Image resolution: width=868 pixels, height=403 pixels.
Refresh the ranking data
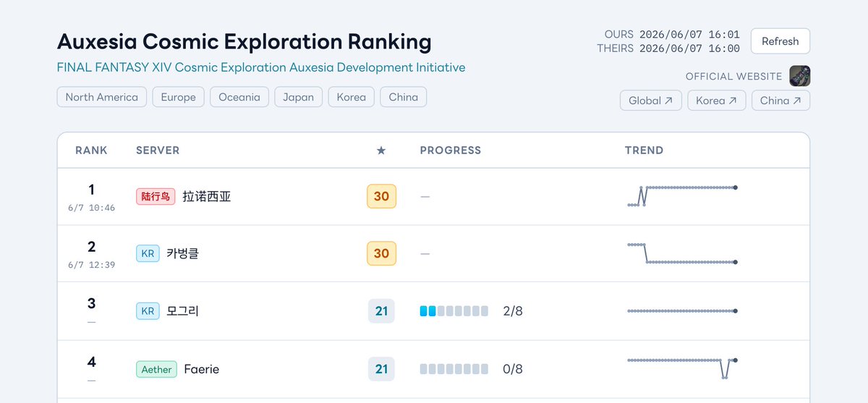(x=780, y=41)
